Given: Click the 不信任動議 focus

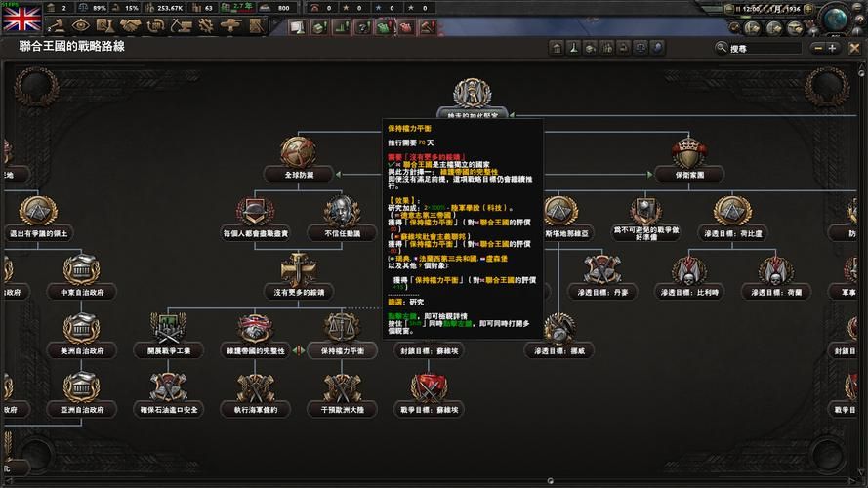Looking at the screenshot, I should click(x=336, y=213).
